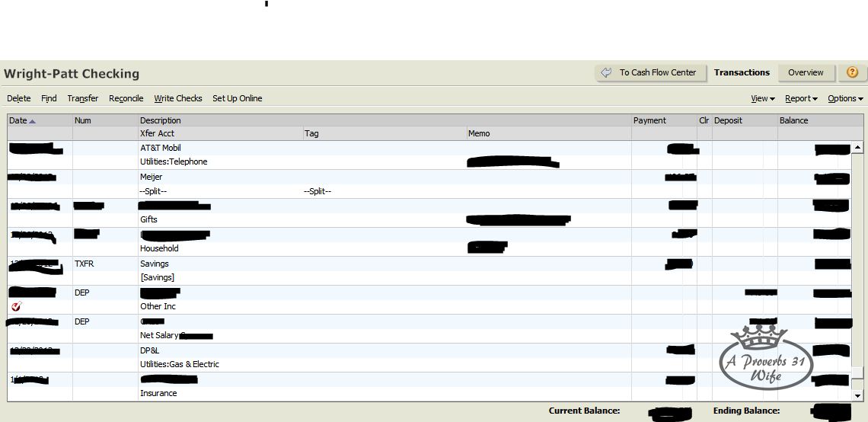Open the help question mark icon
The width and height of the screenshot is (868, 422).
point(853,72)
